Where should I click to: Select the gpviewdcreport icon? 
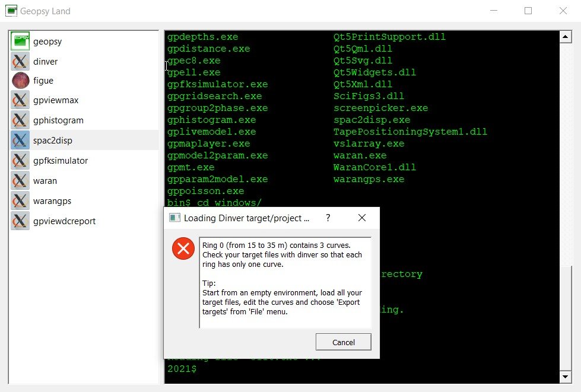pos(21,221)
